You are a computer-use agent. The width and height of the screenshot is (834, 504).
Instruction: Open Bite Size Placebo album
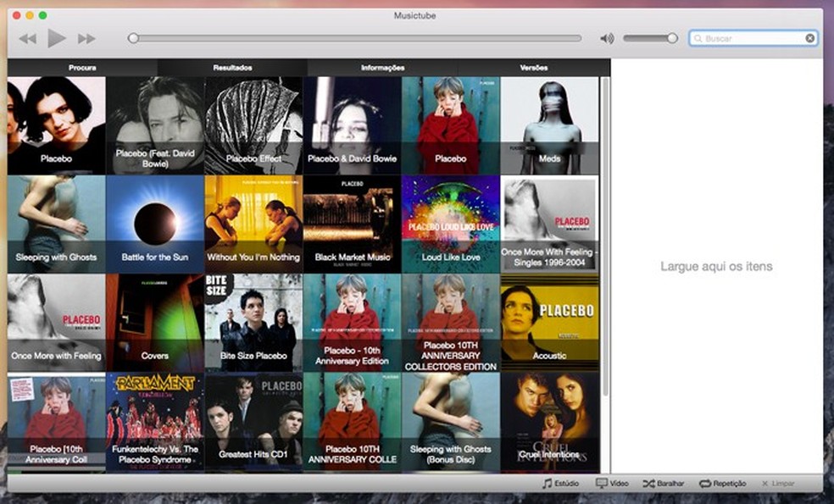coord(253,323)
